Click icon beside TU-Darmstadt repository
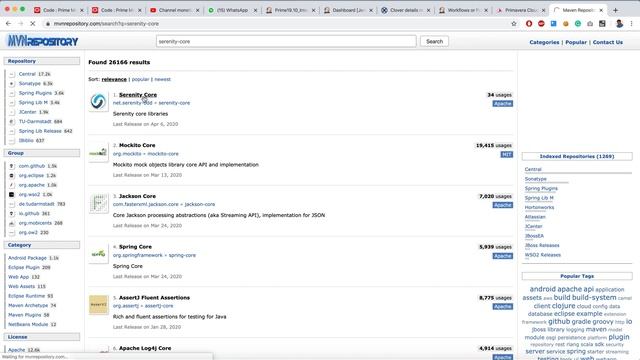 [x=11, y=122]
